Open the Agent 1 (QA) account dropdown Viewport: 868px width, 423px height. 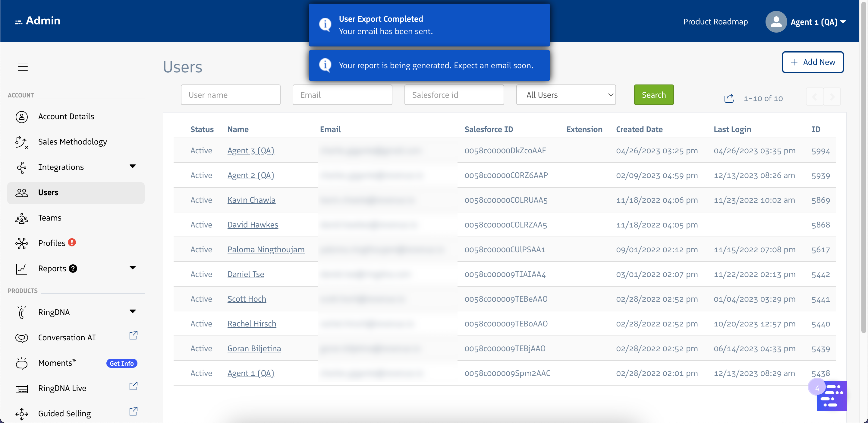tap(819, 22)
